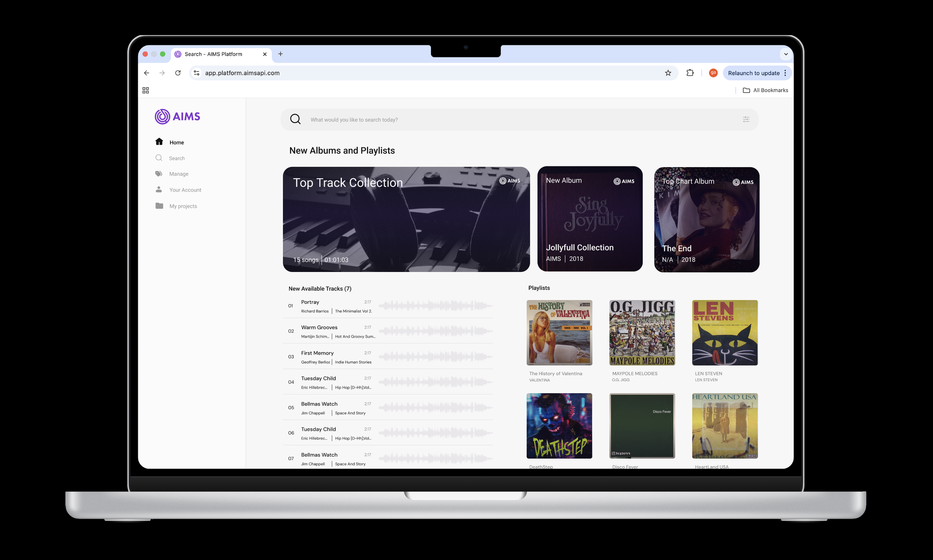Reload the page

[x=178, y=73]
